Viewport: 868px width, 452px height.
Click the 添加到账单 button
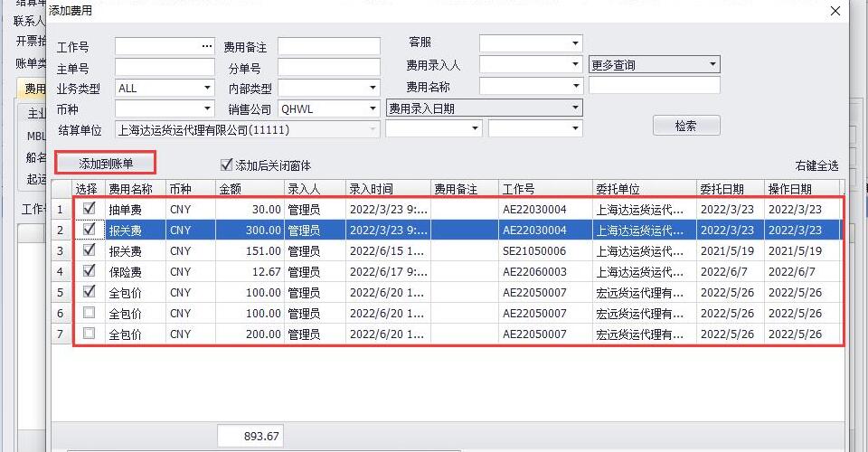pyautogui.click(x=106, y=164)
